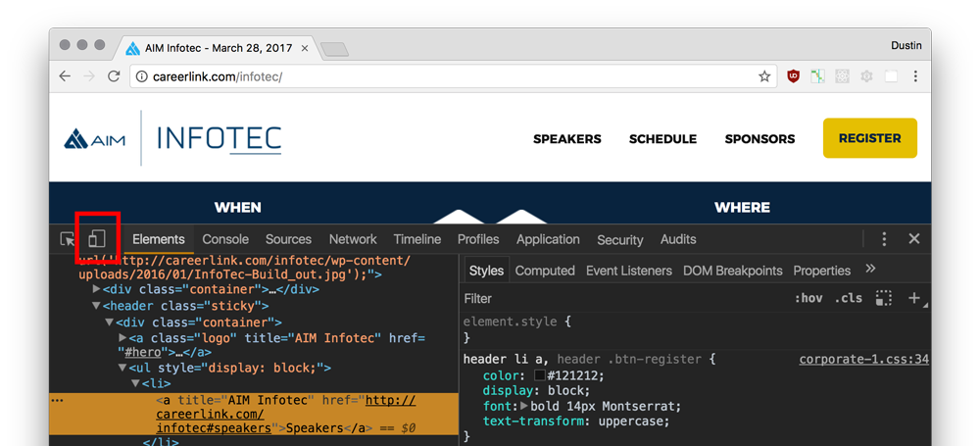Open the Chrome three-dot menu
The image size is (980, 446).
tap(915, 76)
